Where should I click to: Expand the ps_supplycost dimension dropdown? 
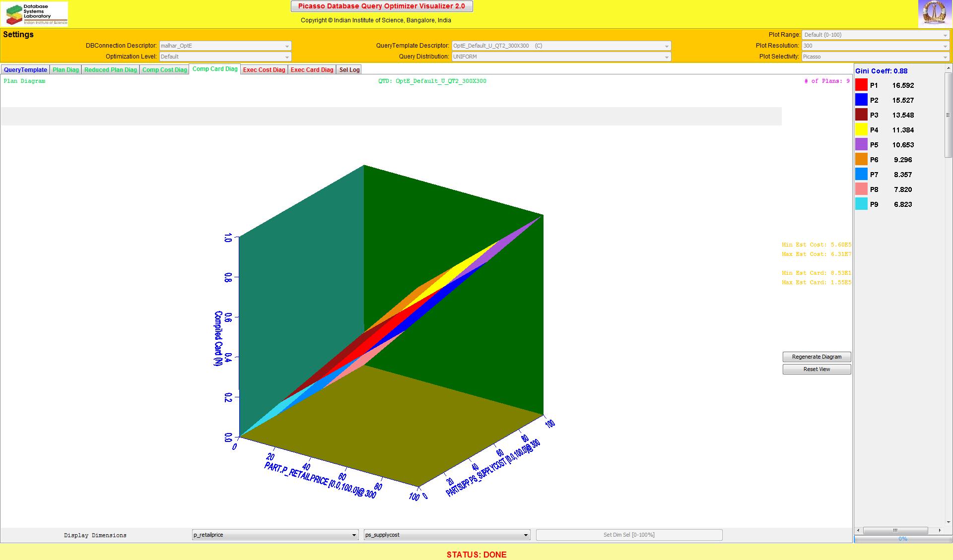tap(447, 535)
